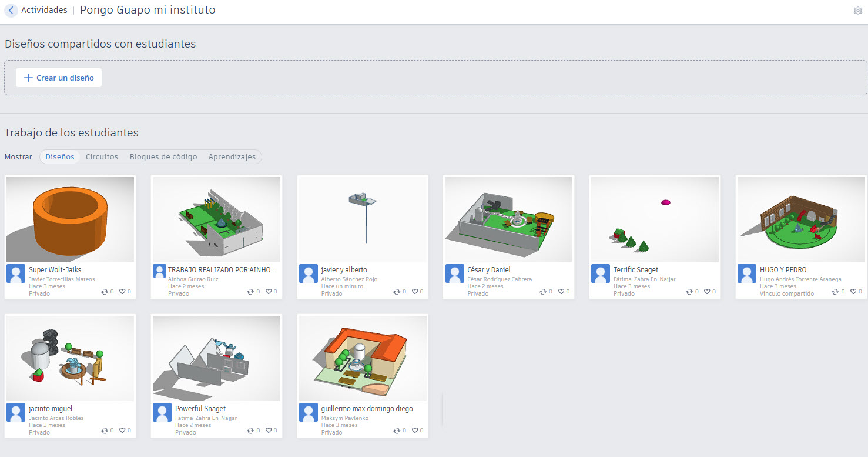
Task: Switch to the Circuitos tab
Action: pos(102,157)
